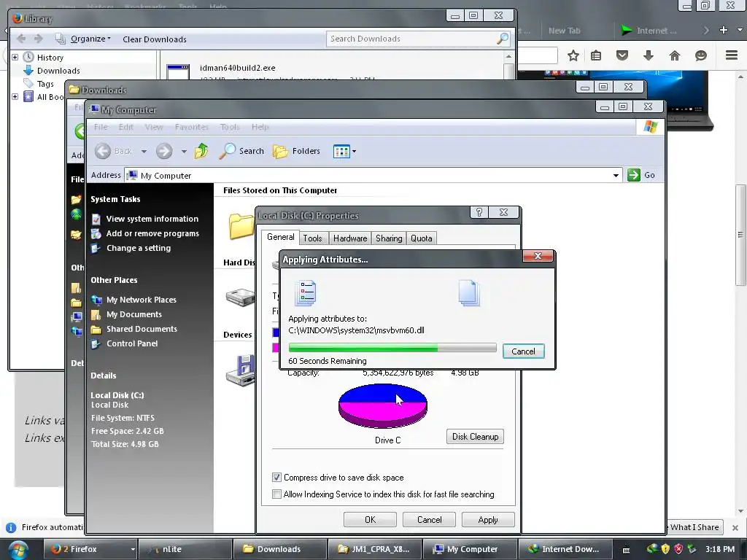Image resolution: width=747 pixels, height=560 pixels.
Task: Open My Network Places
Action: 141,300
